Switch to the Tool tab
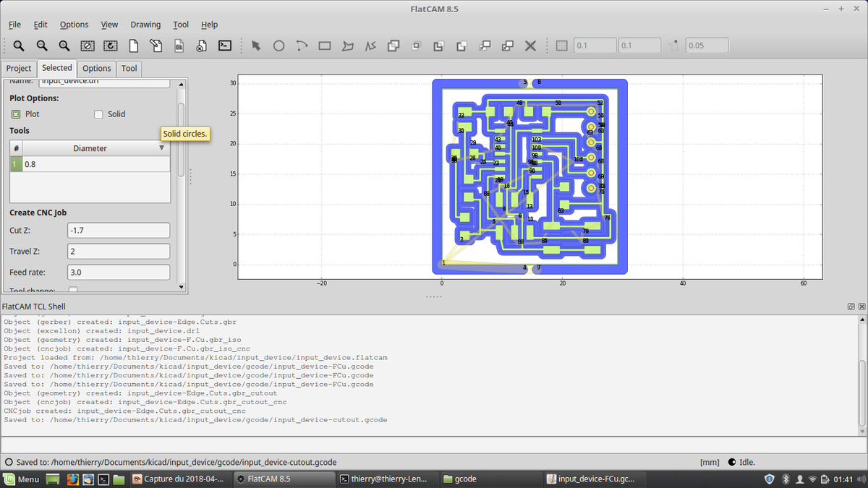This screenshot has width=868, height=488. (129, 68)
